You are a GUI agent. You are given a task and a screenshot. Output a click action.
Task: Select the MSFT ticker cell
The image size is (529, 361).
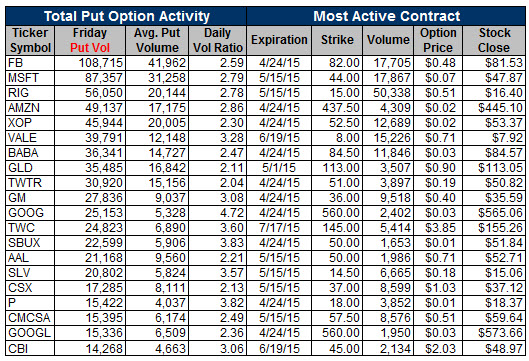30,78
